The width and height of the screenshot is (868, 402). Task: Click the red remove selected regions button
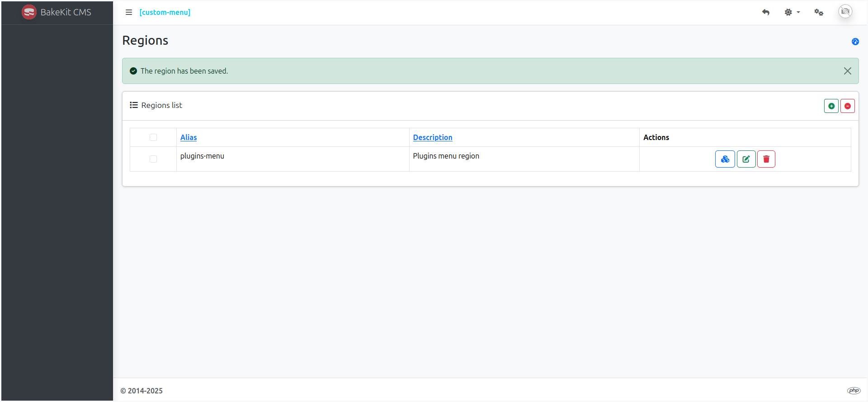pos(848,106)
